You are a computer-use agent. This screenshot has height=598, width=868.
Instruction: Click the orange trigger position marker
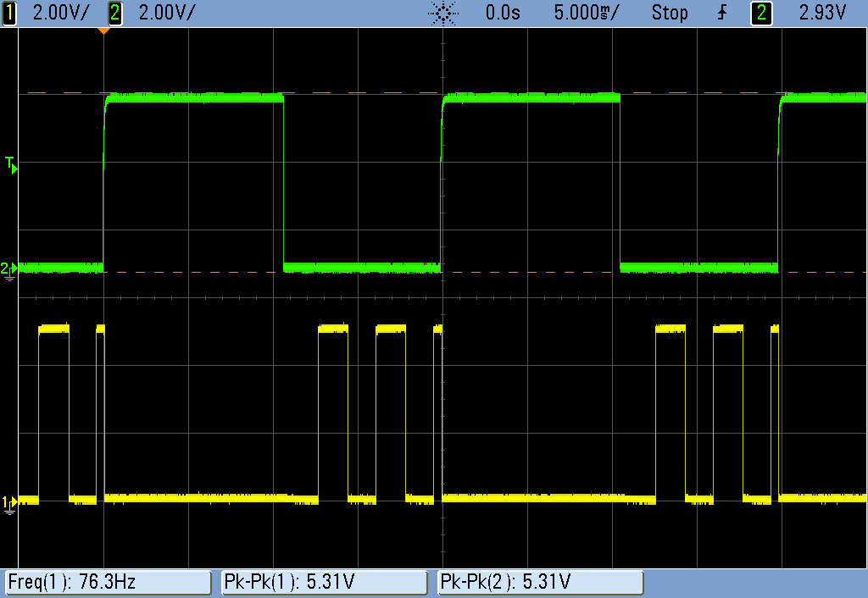[x=105, y=31]
